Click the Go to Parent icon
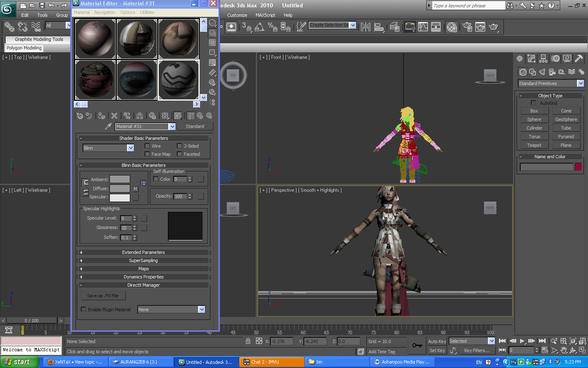The image size is (588, 368). [200, 116]
